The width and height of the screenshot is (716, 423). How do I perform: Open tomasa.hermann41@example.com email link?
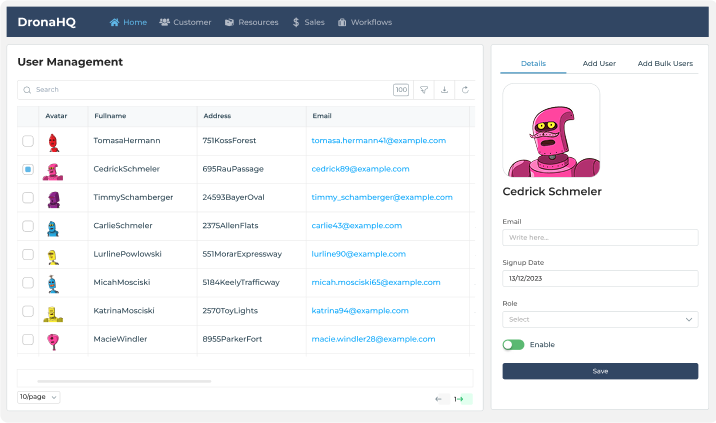pyautogui.click(x=379, y=141)
